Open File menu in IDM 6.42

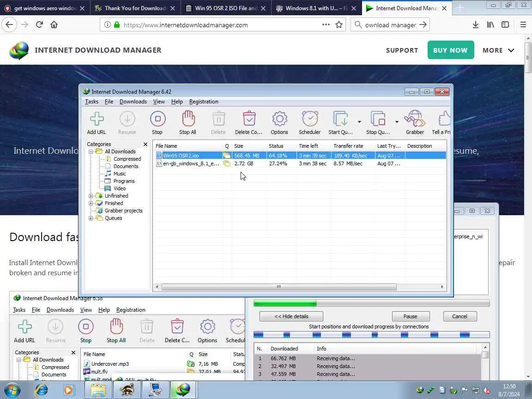(x=109, y=102)
